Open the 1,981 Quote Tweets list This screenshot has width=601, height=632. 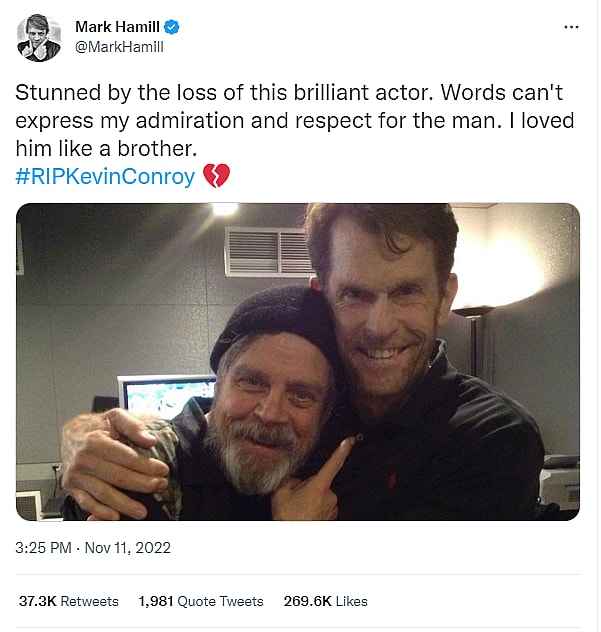click(x=201, y=601)
